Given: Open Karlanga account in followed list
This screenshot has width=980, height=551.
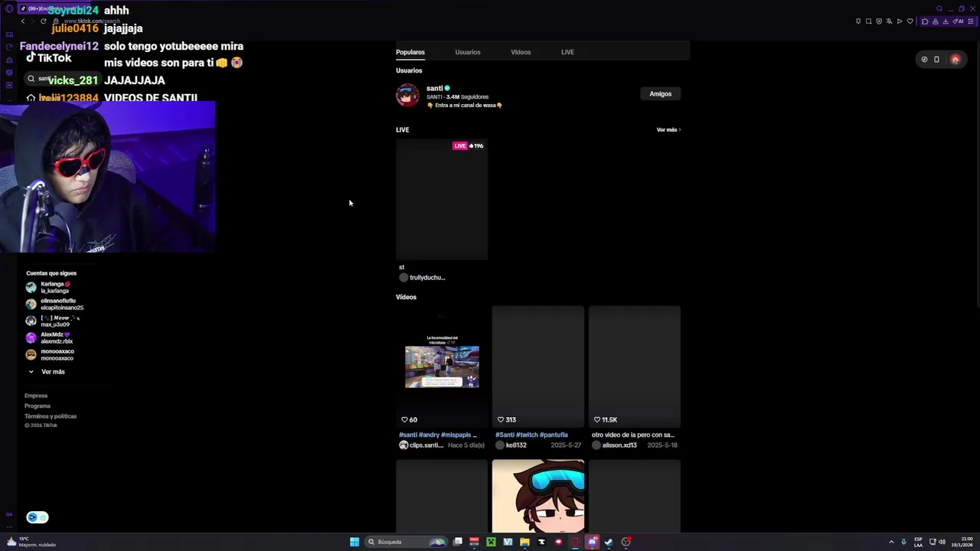Looking at the screenshot, I should pyautogui.click(x=50, y=287).
